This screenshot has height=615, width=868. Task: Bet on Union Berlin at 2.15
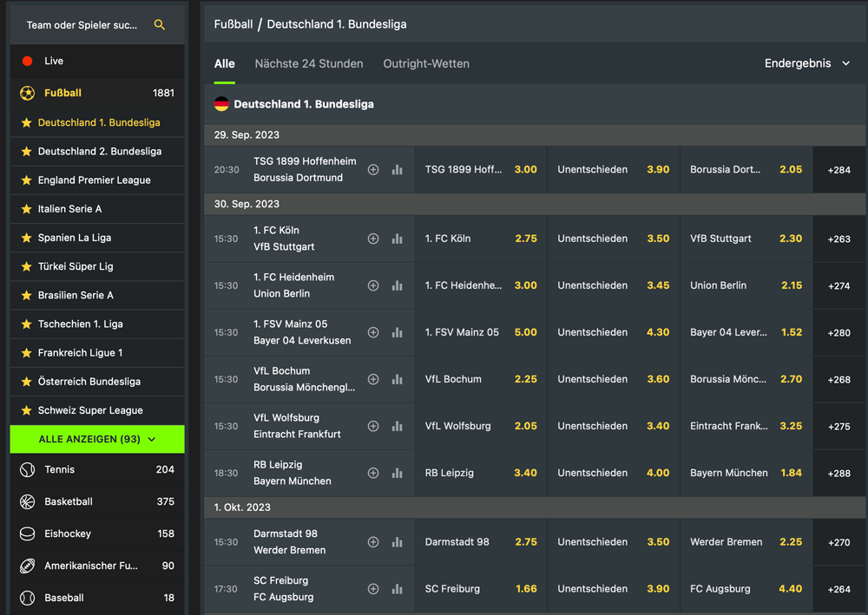746,285
